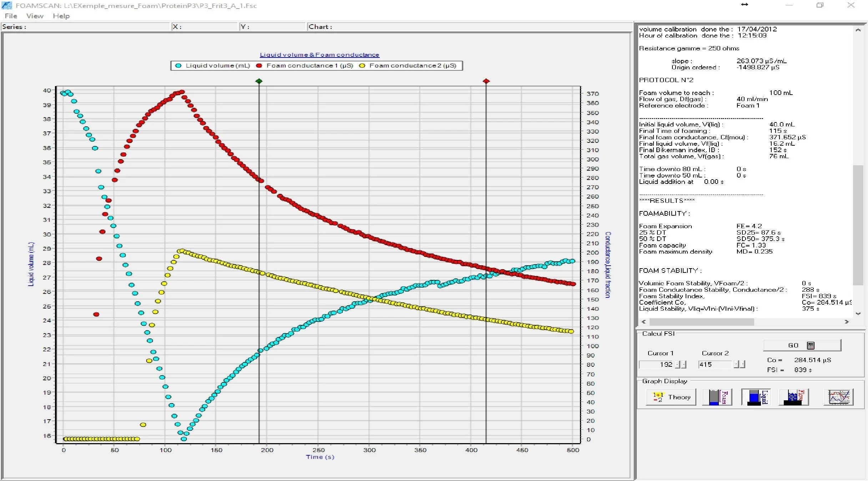Click the Cursor 1 value field
The image size is (868, 481).
click(x=656, y=365)
